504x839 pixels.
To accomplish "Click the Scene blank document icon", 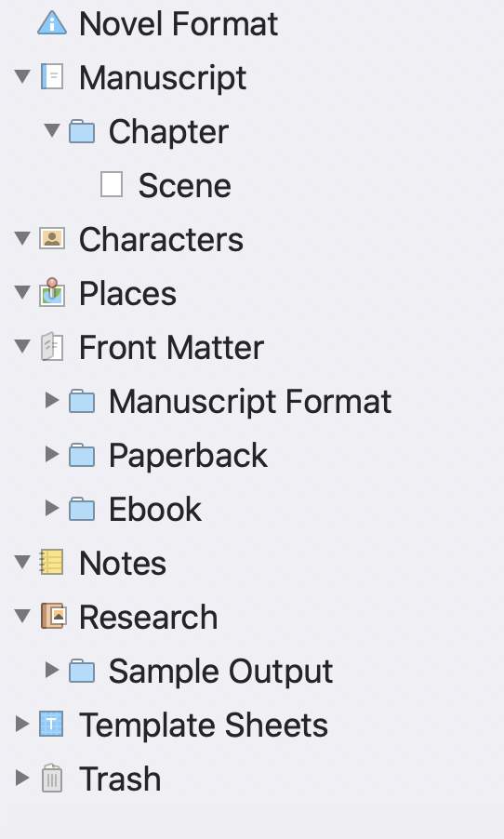I will pyautogui.click(x=112, y=184).
